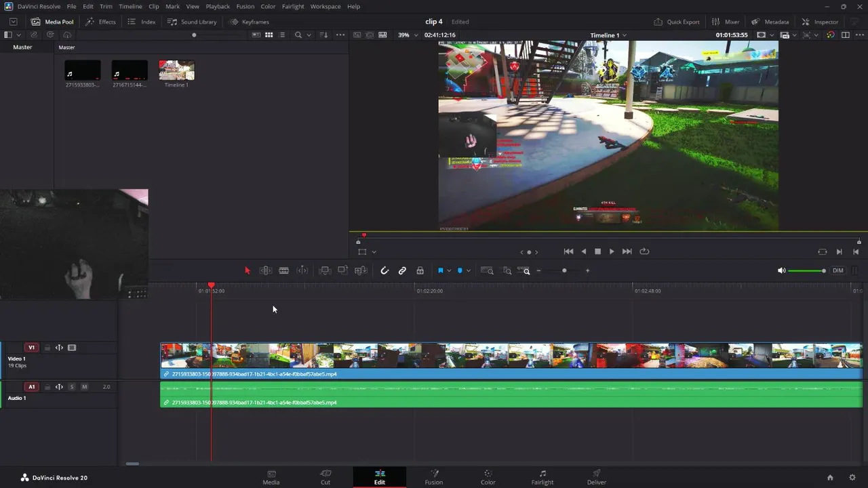Viewport: 868px width, 488px height.
Task: Open the marker color dropdown arrow
Action: pos(469,271)
